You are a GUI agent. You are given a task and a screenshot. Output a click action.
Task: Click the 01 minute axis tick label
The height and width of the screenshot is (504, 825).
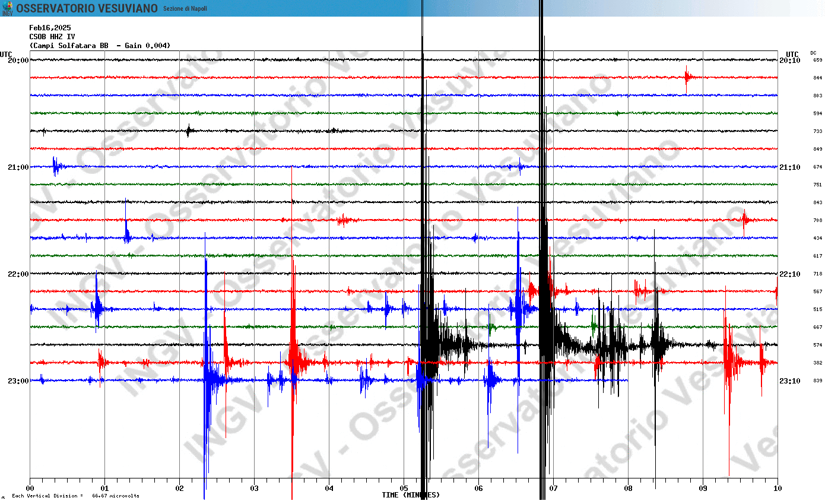[105, 489]
